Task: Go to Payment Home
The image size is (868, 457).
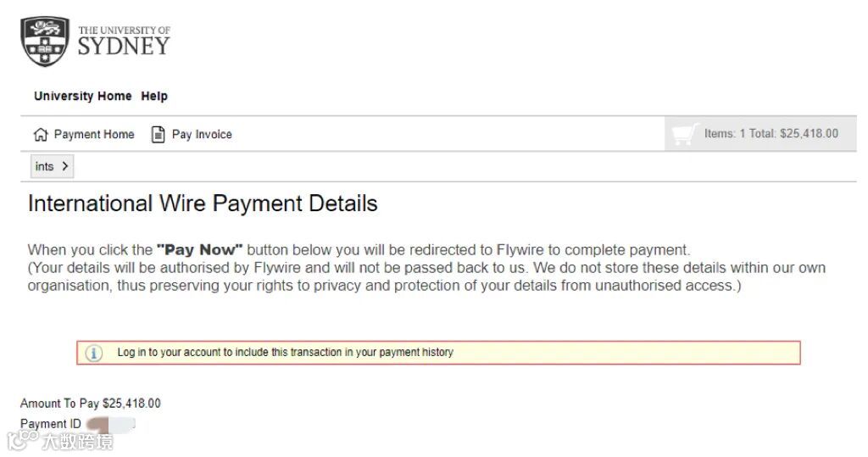Action: (93, 134)
